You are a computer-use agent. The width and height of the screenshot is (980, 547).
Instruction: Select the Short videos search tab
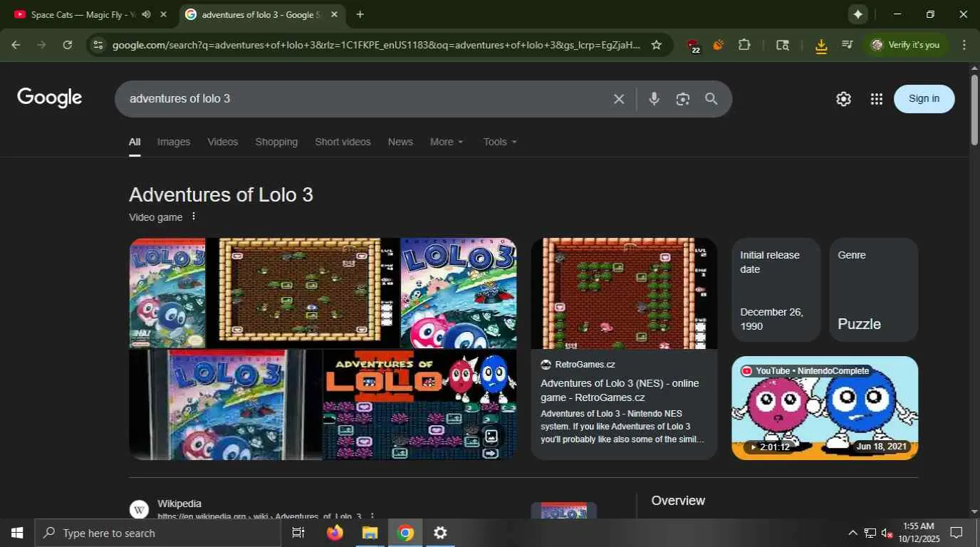point(343,142)
